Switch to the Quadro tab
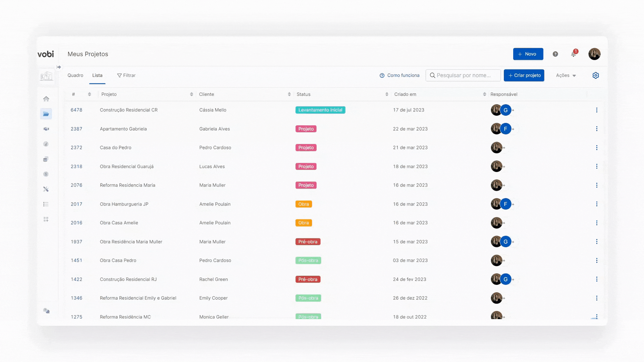The image size is (644, 362). click(x=75, y=75)
